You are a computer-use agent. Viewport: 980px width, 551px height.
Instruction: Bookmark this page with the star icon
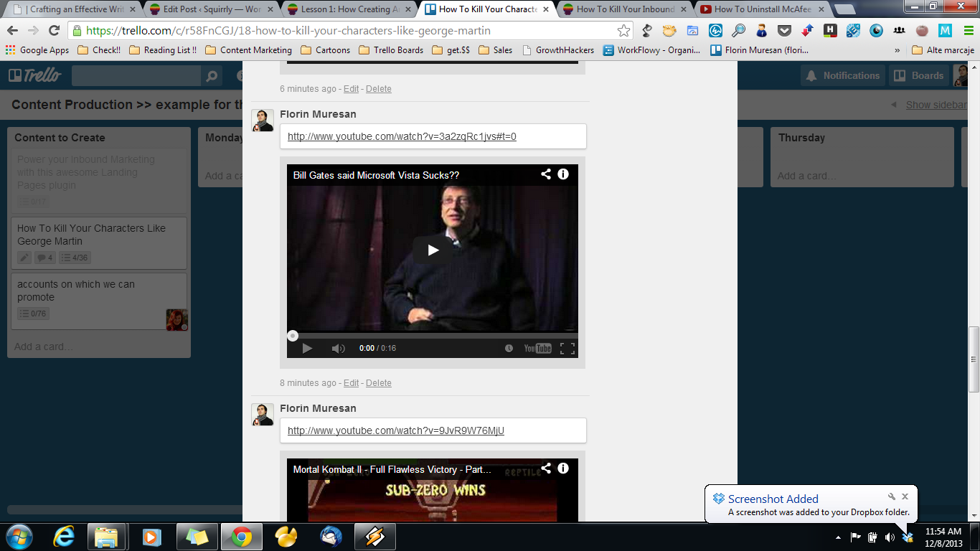(623, 31)
